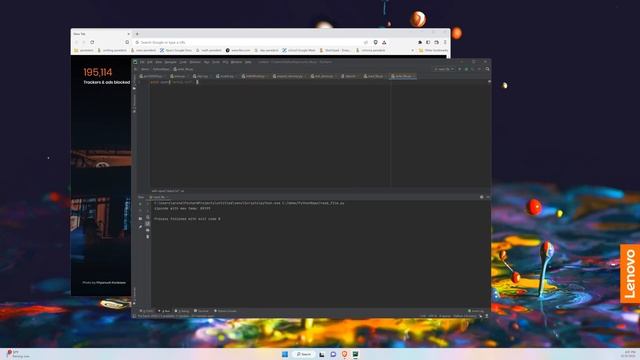Click the browser address bar search field
Viewport: 640px width, 360px height.
click(x=249, y=42)
